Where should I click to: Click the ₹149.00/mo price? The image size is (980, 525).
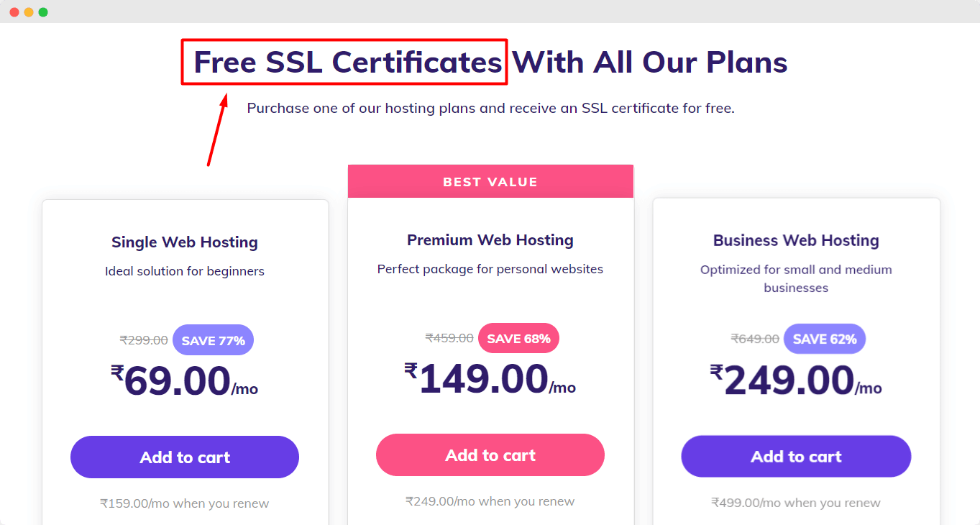point(490,379)
